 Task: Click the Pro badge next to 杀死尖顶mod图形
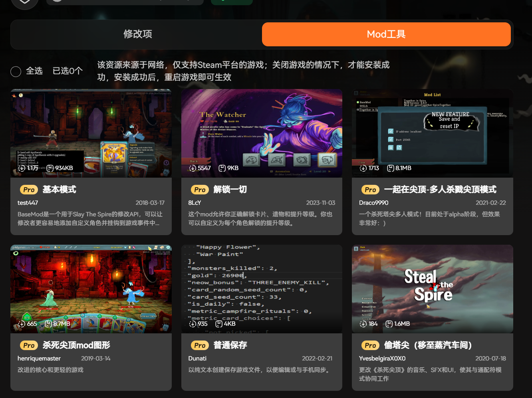29,345
